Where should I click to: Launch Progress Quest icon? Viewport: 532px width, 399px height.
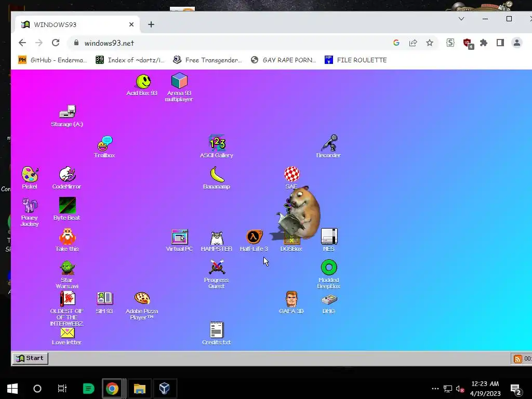[x=217, y=274]
